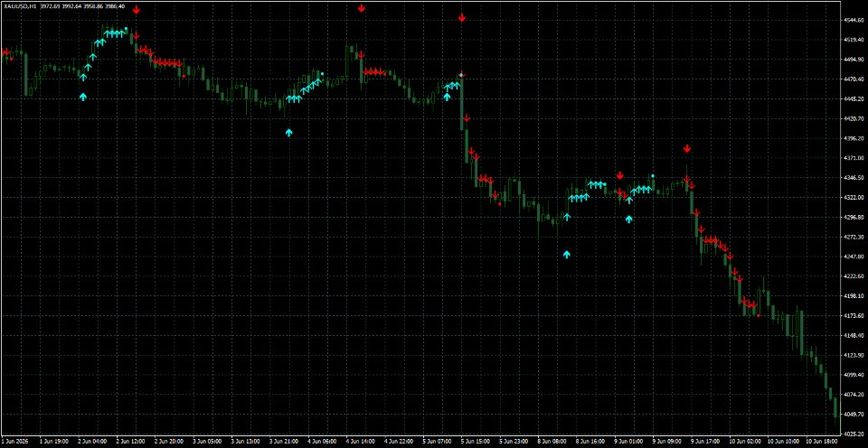Click the 8 Jun 08:00 time label
Image resolution: width=868 pixels, height=448 pixels.
pyautogui.click(x=552, y=442)
